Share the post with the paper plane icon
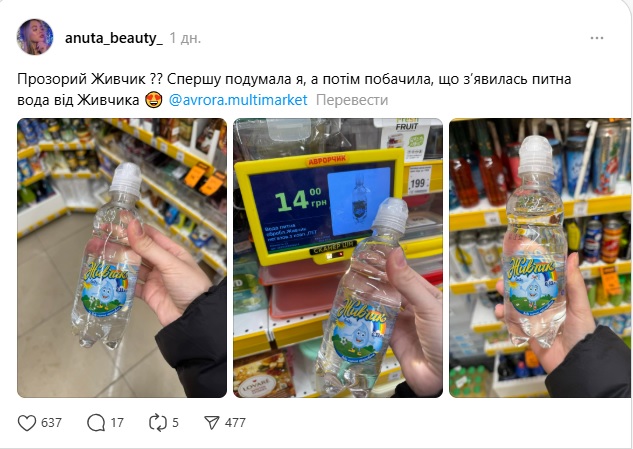 (x=212, y=423)
